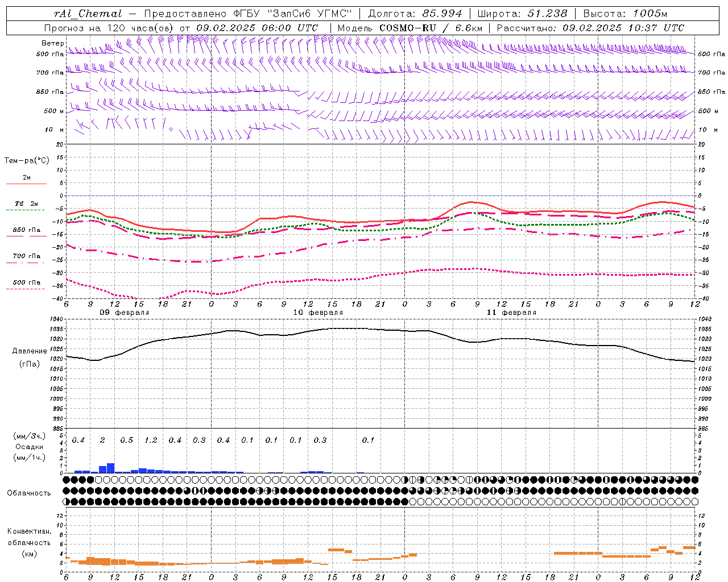Click the 'Осадки' precipitation label
Viewport: 728px width, 582px height.
(30, 447)
